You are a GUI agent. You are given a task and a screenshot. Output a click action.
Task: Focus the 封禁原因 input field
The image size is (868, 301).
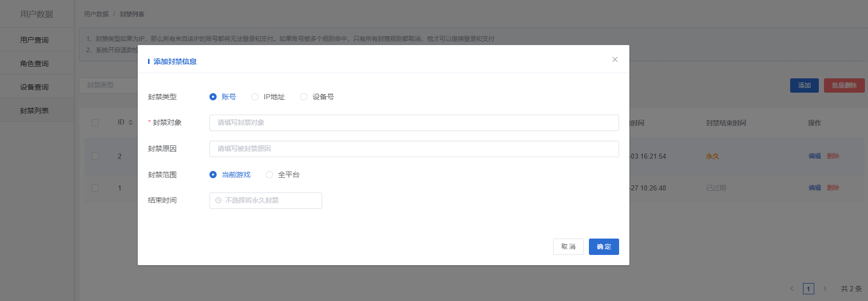[414, 149]
